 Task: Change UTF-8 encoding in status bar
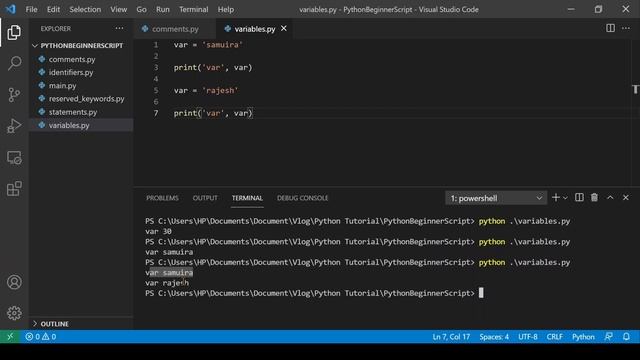coord(528,337)
